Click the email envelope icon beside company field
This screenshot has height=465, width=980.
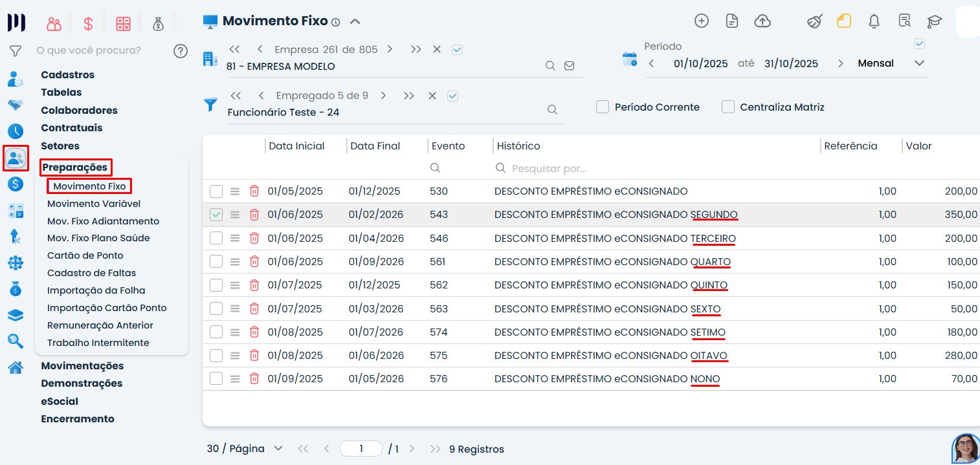(570, 66)
